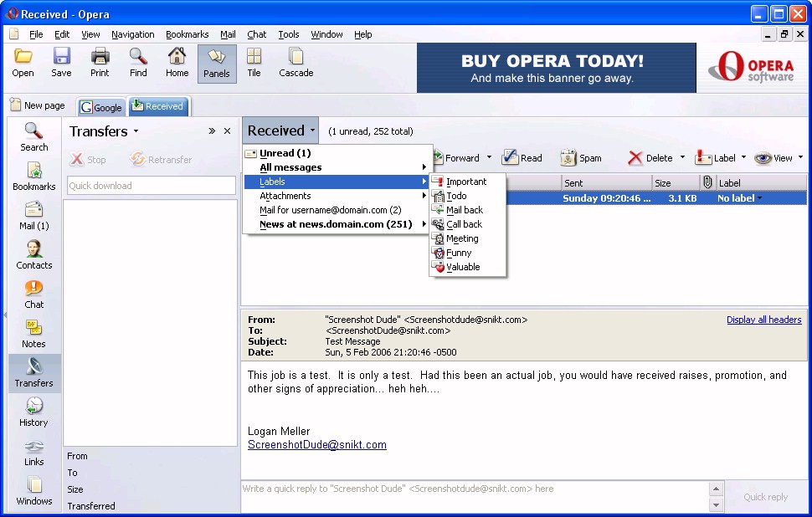Image resolution: width=812 pixels, height=517 pixels.
Task: Click in the quick reply text box
Action: coord(475,496)
